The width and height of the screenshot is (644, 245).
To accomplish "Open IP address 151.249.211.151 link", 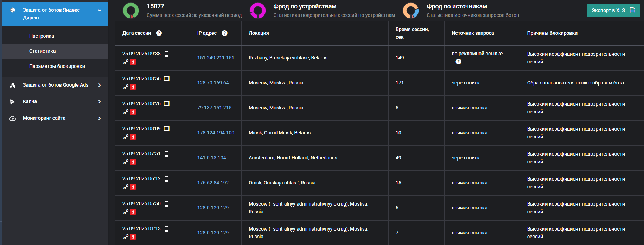I will pyautogui.click(x=215, y=58).
